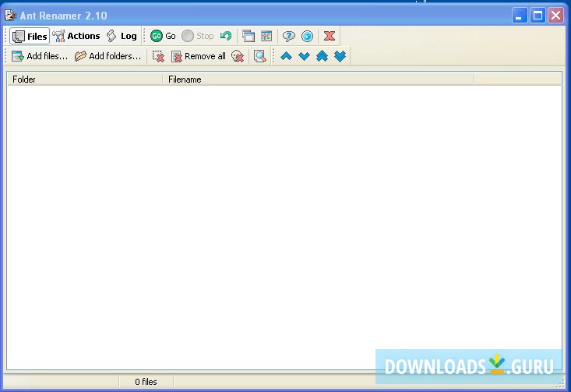Show the About info icon

click(307, 36)
